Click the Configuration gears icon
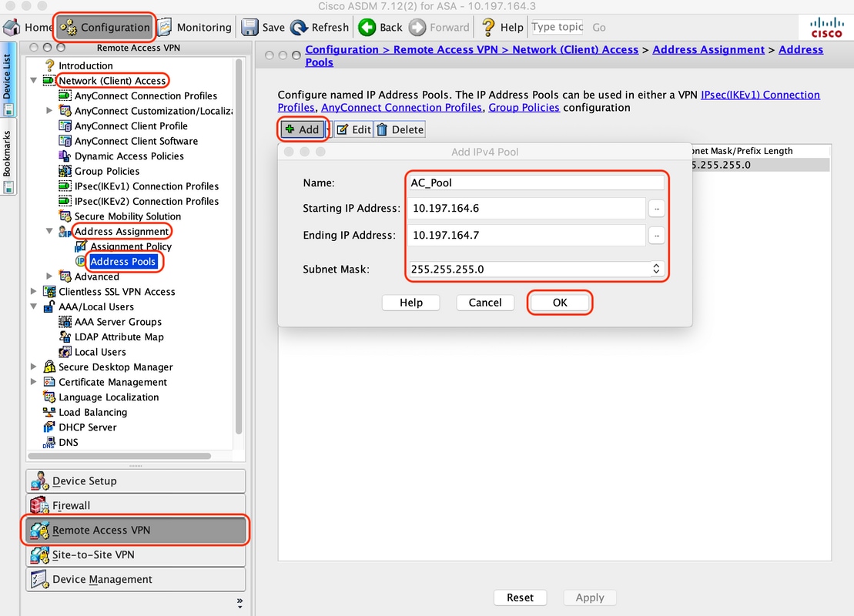This screenshot has height=616, width=854. [x=69, y=27]
